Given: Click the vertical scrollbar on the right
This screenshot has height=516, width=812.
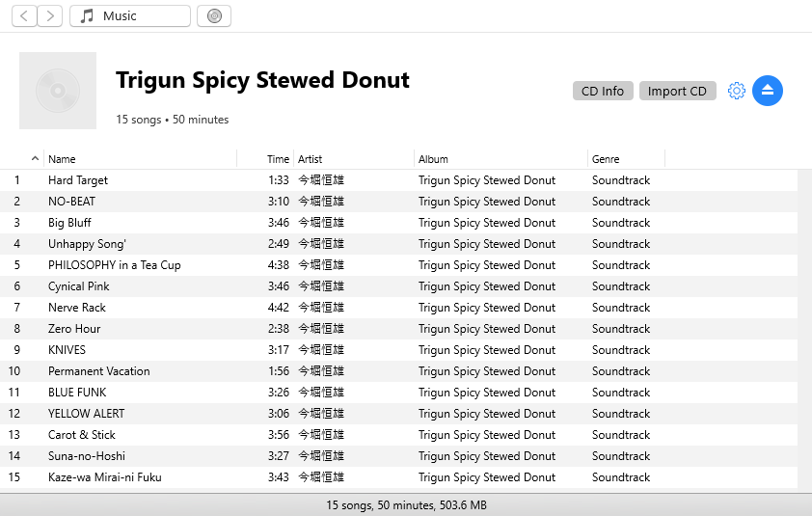Looking at the screenshot, I should [x=804, y=328].
